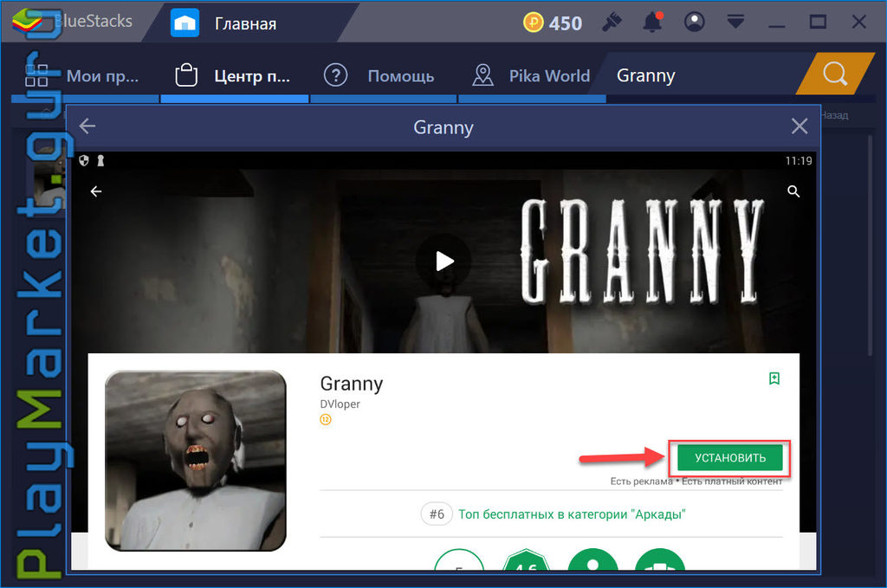Open the DVloper developer link
This screenshot has width=887, height=588.
[x=340, y=404]
